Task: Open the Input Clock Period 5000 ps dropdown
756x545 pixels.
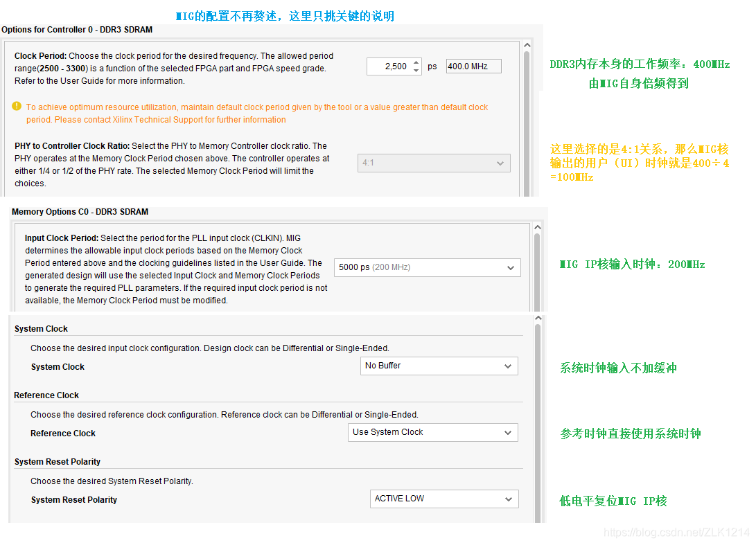Action: point(427,267)
